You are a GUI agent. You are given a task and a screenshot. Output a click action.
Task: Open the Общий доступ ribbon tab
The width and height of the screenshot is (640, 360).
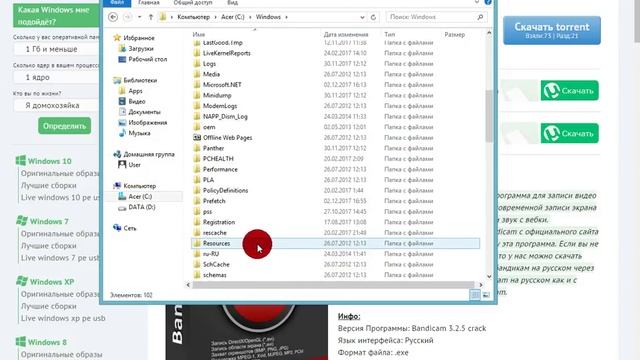pyautogui.click(x=193, y=3)
